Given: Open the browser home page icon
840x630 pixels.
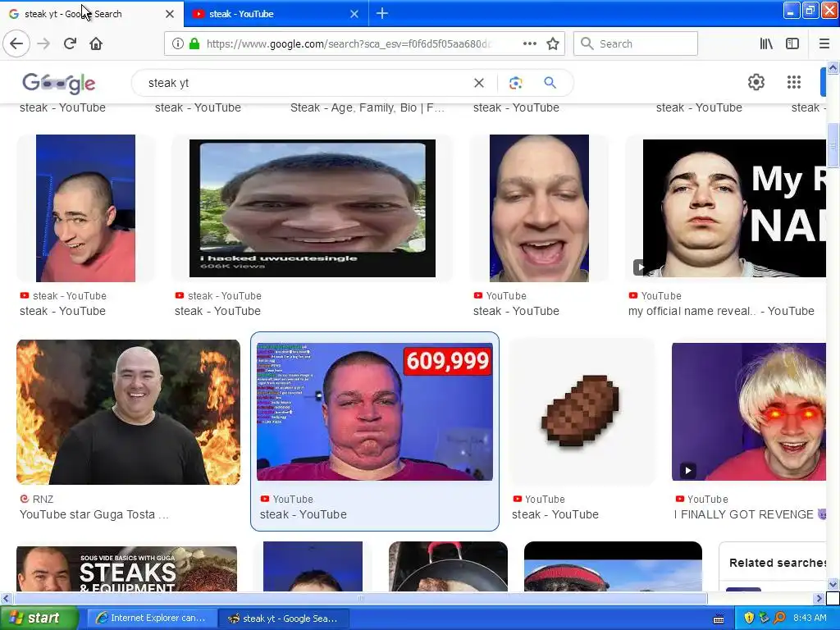Looking at the screenshot, I should (x=96, y=43).
